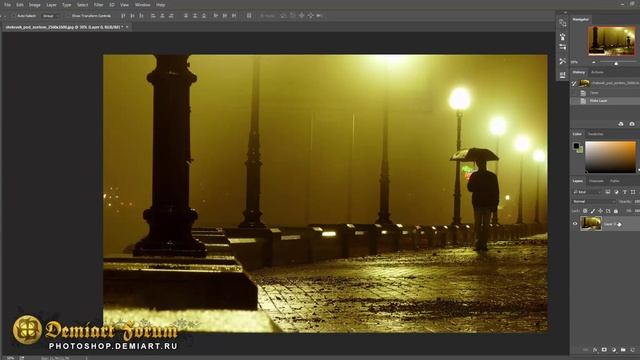
Task: Hide Layer 0 using the eye icon
Action: [x=575, y=224]
